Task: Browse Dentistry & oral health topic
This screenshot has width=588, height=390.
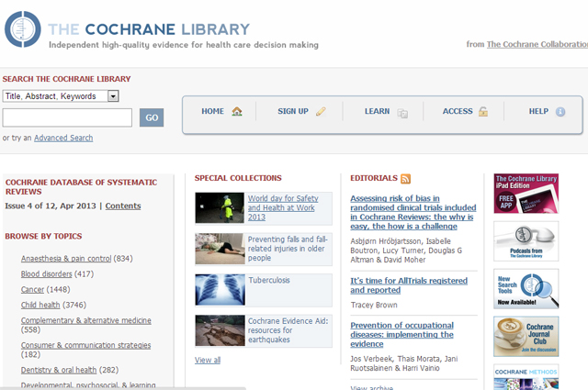Action: 59,370
